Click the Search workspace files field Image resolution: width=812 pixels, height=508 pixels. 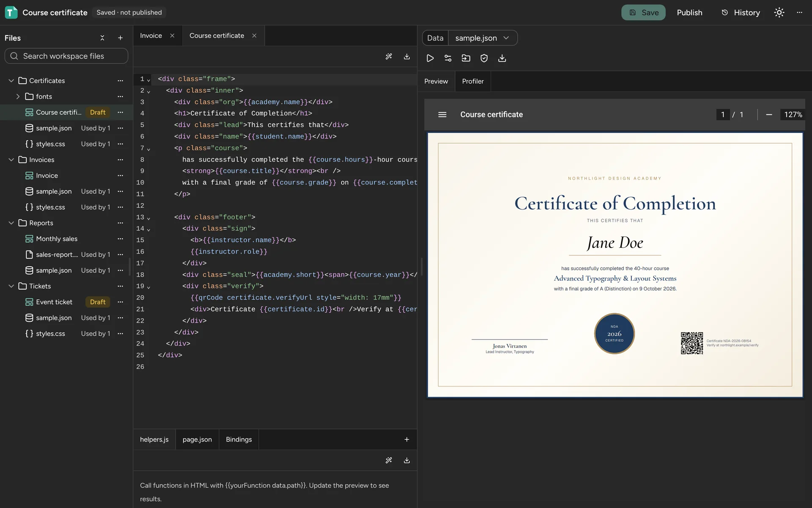click(66, 56)
